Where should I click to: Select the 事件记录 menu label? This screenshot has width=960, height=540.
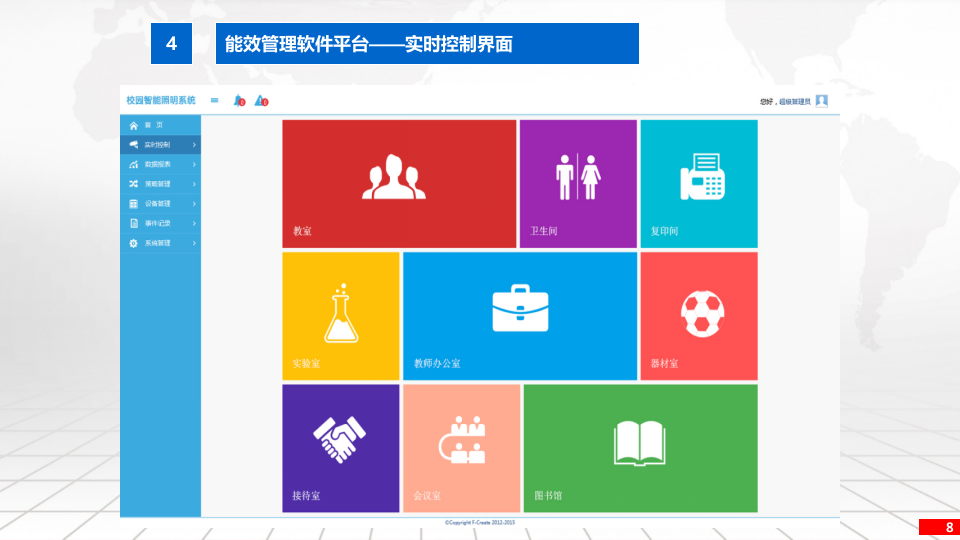click(157, 223)
